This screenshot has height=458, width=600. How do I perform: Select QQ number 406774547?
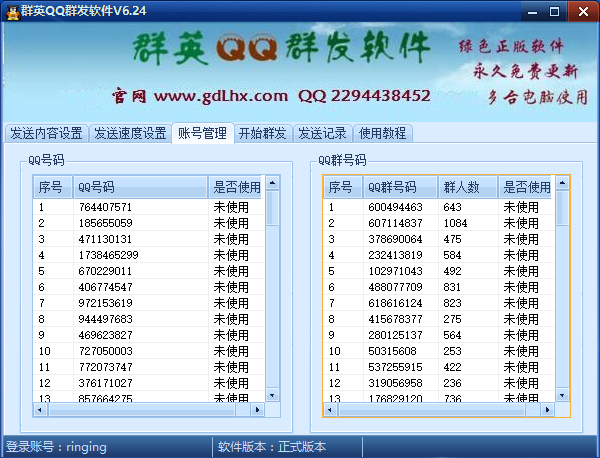point(106,287)
